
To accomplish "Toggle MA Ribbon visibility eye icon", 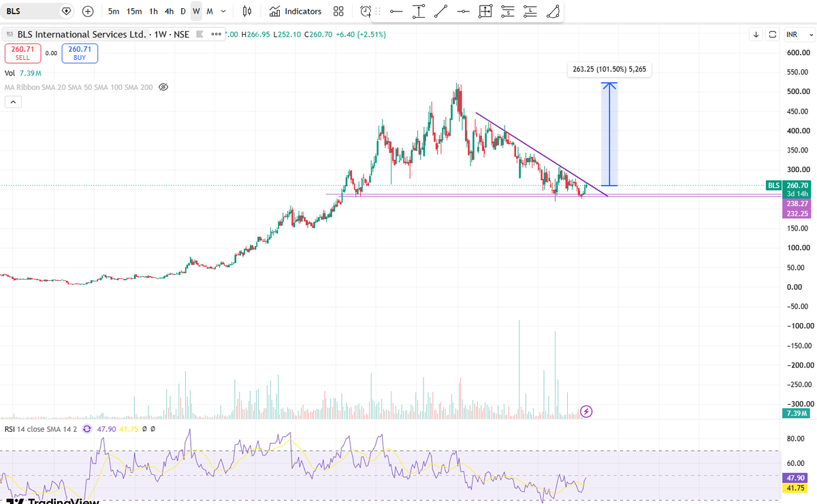I will point(163,87).
